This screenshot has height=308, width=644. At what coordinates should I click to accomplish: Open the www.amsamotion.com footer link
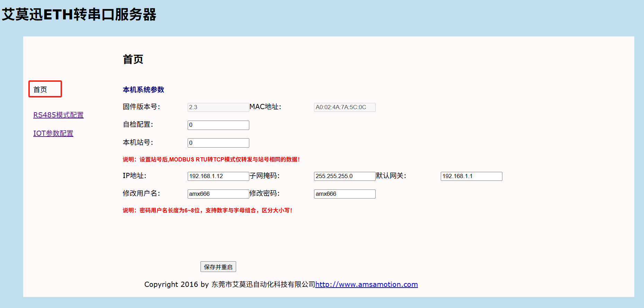pyautogui.click(x=366, y=284)
